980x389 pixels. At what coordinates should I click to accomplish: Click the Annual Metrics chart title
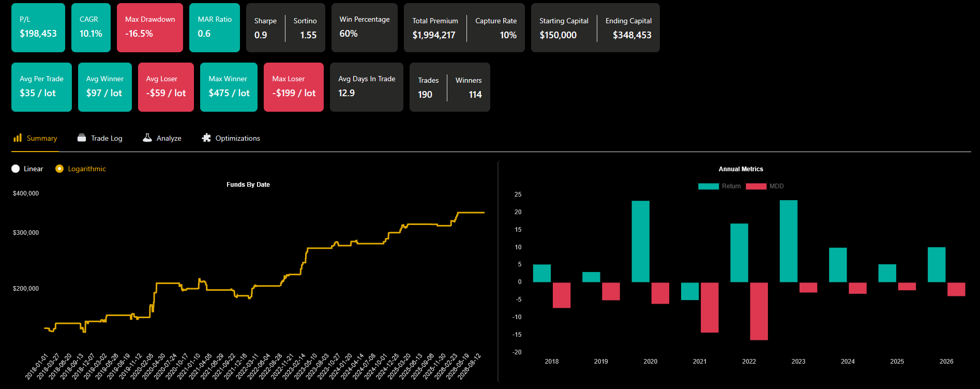pos(741,169)
